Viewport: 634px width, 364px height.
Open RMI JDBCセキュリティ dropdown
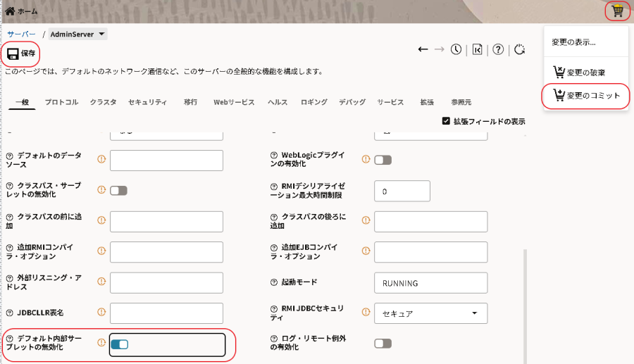(x=430, y=313)
